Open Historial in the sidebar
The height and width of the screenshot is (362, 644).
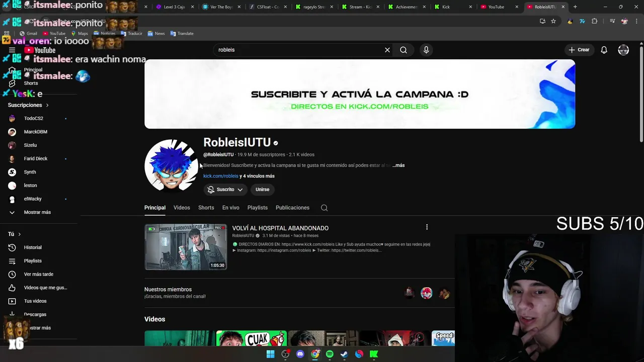[x=33, y=247]
